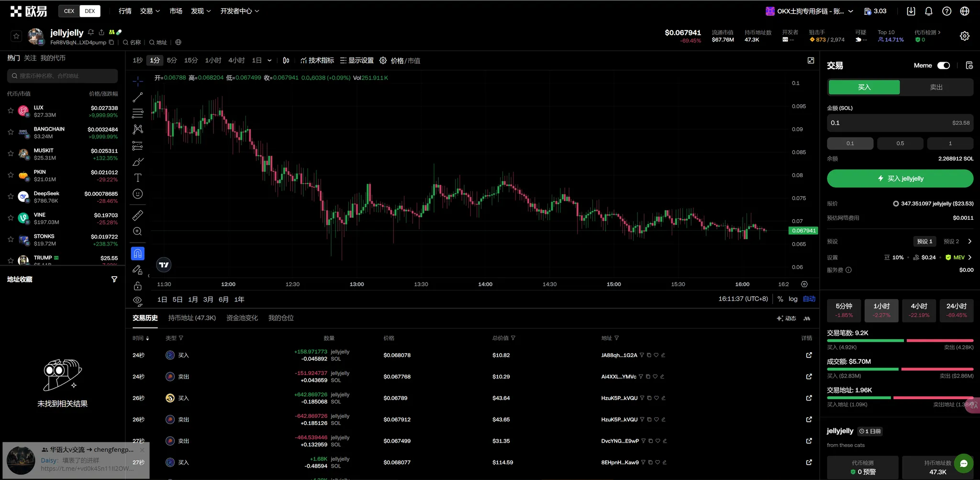This screenshot has height=480, width=980.
Task: Select the 24小时 stats period
Action: point(957,311)
